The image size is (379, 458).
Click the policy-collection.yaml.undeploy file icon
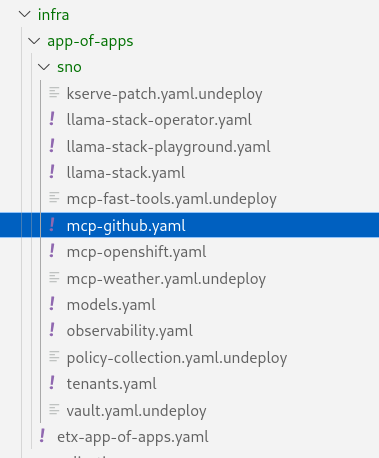54,356
